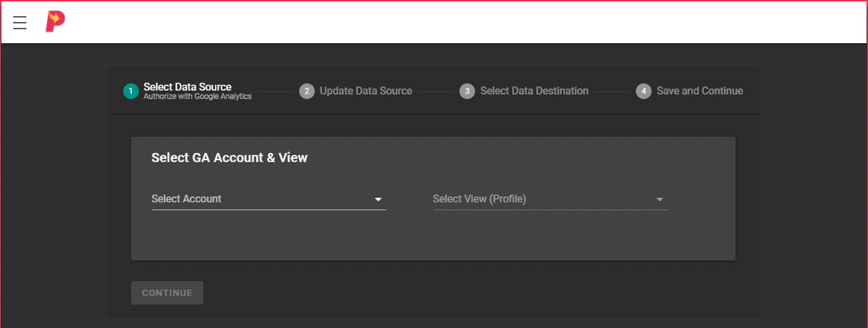
Task: Click the step 3 number circle
Action: (467, 92)
